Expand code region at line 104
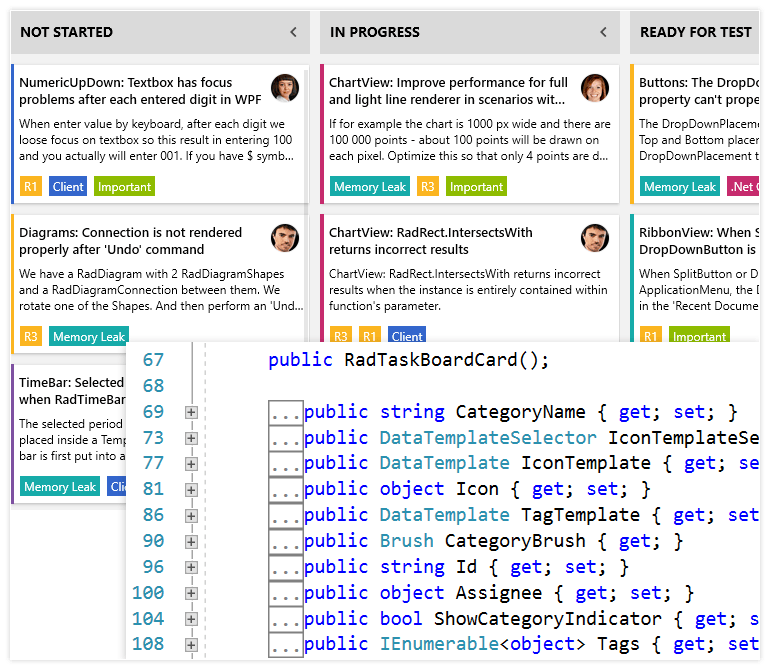770x670 pixels. click(192, 619)
